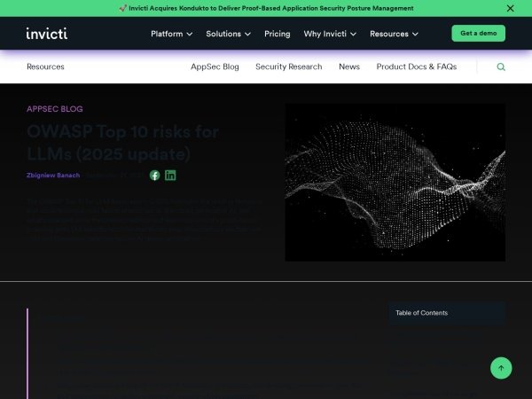
Task: Open the site search icon
Action: (501, 66)
